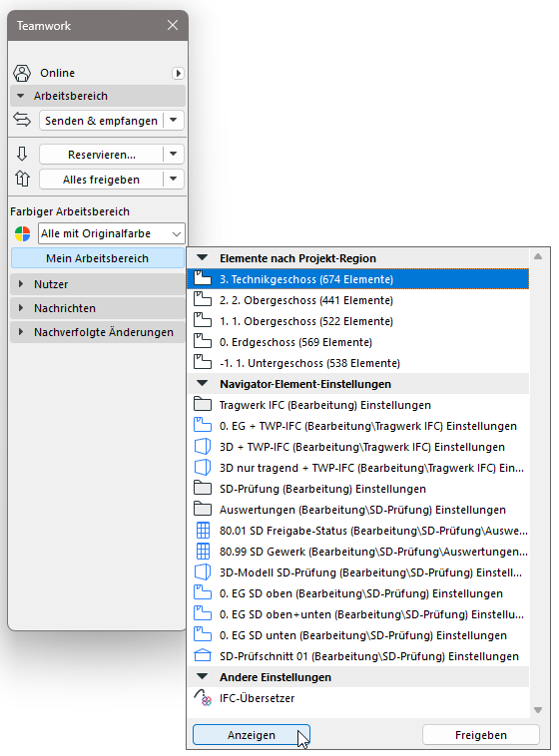Click plan icon of 0. EG + TWP-IFC row

point(203,425)
